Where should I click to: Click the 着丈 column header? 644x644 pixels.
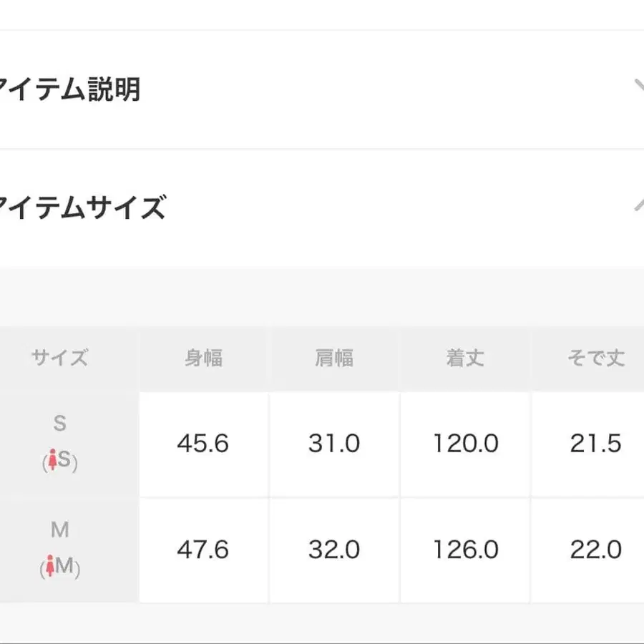pos(464,358)
